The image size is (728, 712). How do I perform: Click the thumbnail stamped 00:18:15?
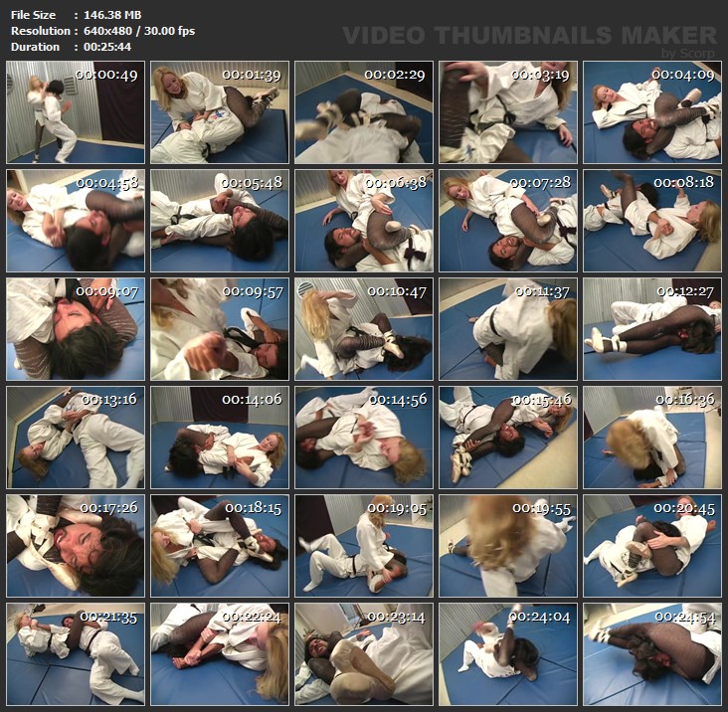pos(220,546)
